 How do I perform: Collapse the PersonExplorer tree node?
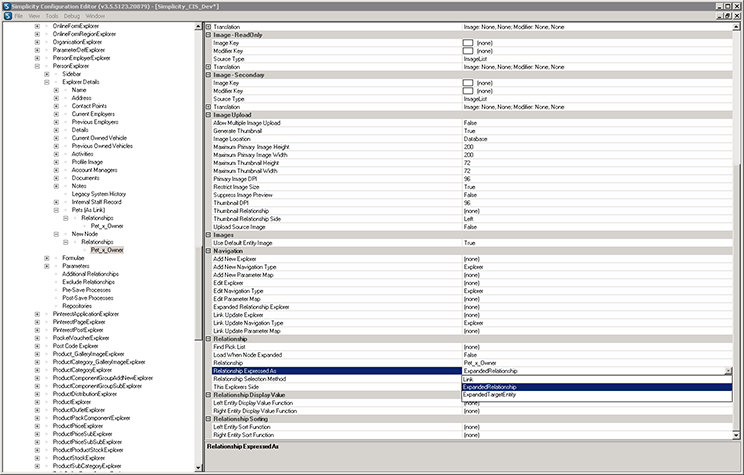point(37,66)
